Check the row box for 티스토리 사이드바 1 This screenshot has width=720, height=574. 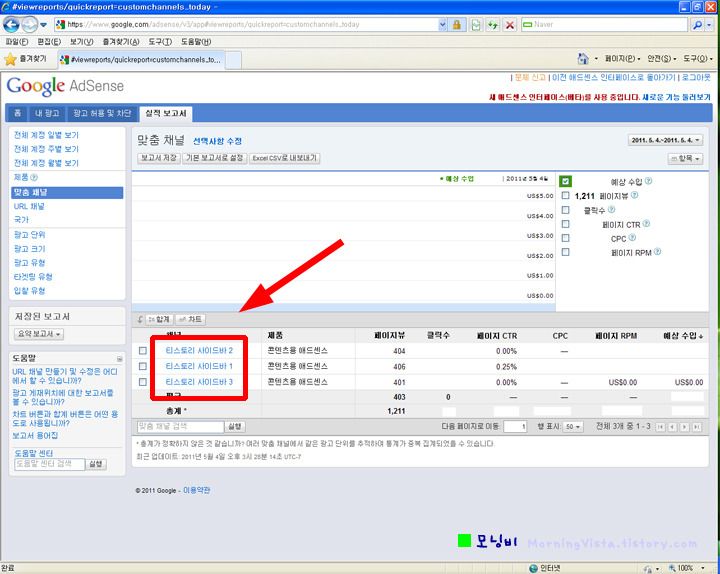tap(143, 366)
